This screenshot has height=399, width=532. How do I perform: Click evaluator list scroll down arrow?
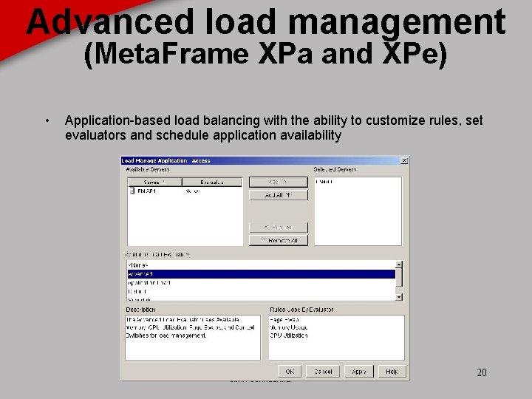pos(399,297)
